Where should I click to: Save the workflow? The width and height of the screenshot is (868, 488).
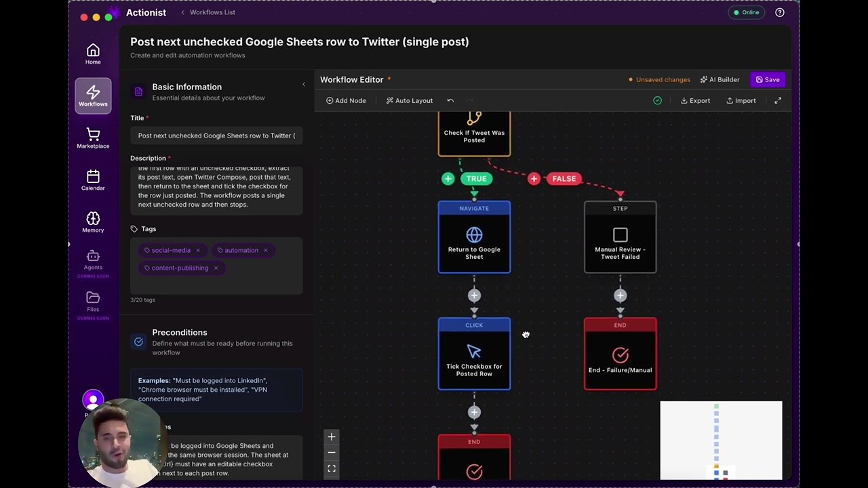coord(768,79)
